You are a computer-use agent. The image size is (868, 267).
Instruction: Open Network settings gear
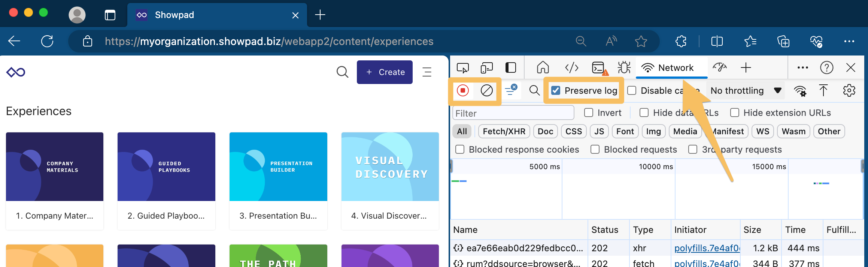849,91
